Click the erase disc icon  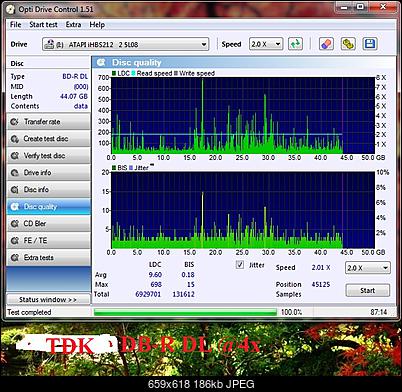click(326, 44)
